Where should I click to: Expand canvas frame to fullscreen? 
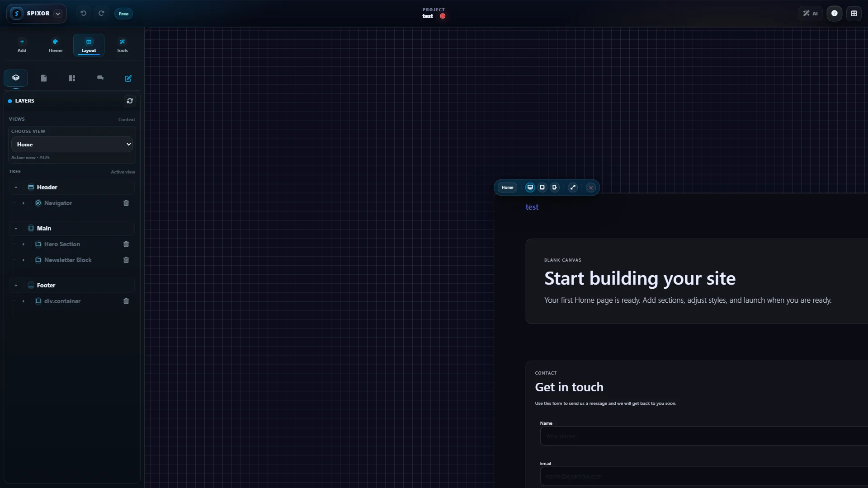tap(573, 188)
